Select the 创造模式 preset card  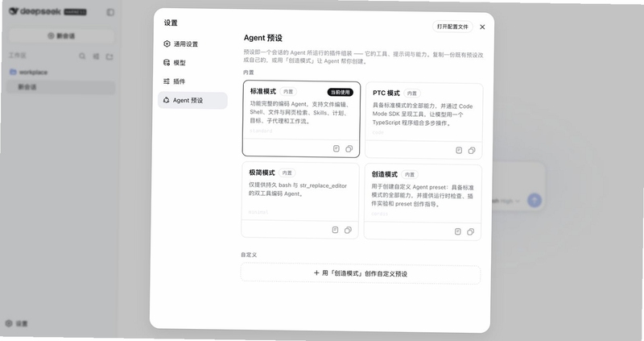tap(423, 202)
